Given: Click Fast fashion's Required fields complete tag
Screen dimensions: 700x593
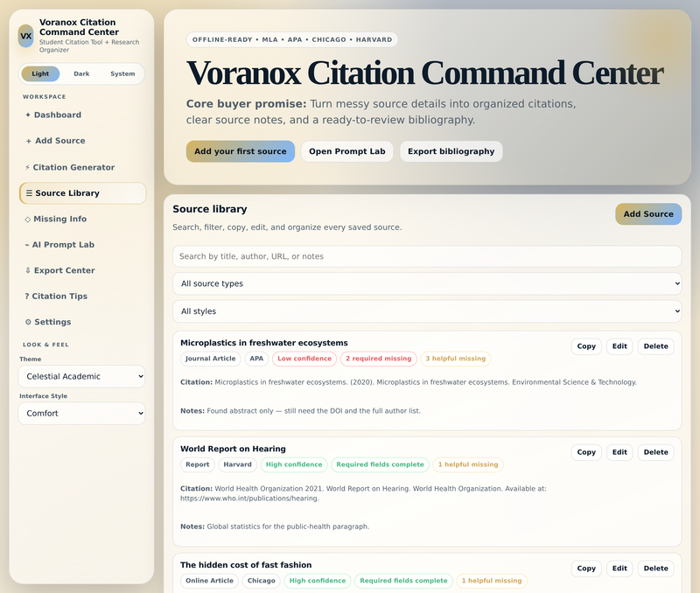Looking at the screenshot, I should [x=403, y=581].
